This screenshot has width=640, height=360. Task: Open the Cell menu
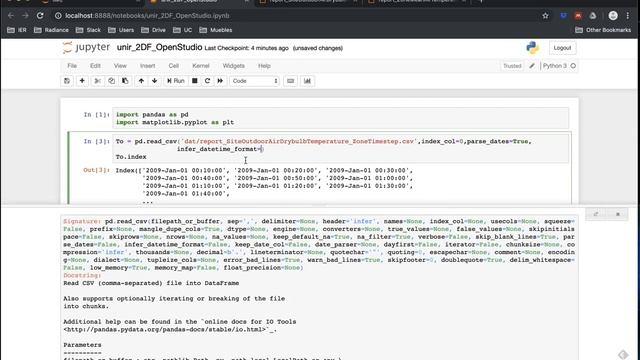[173, 66]
